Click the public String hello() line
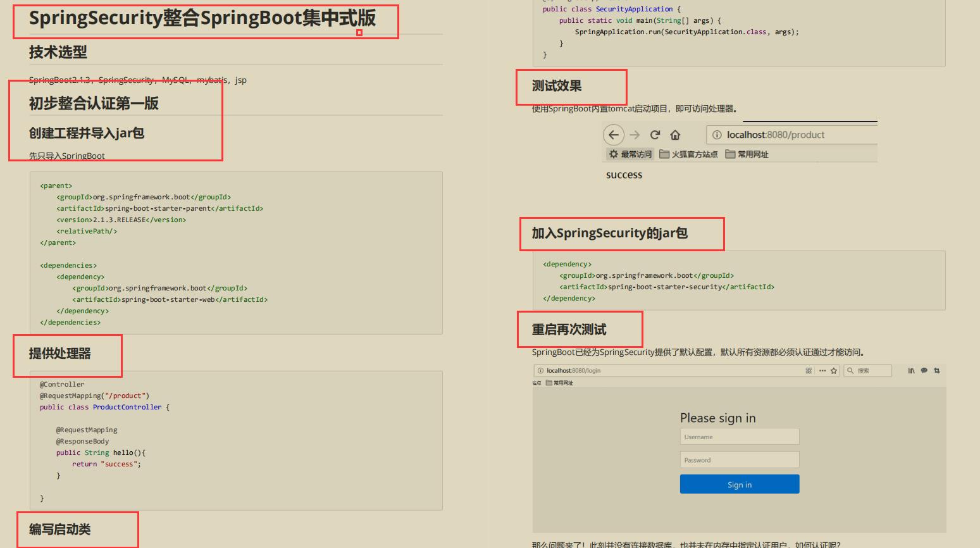The width and height of the screenshot is (980, 548). coord(101,453)
